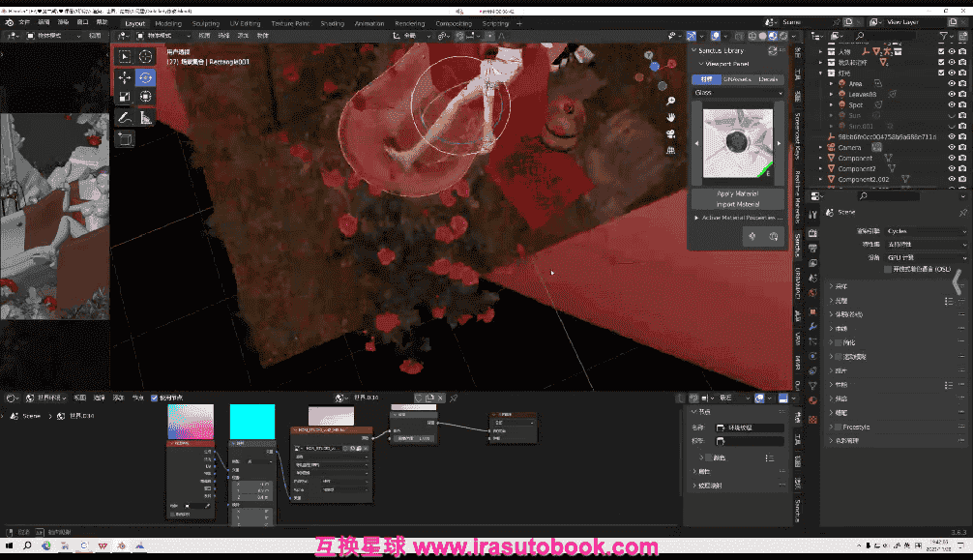
Task: Toggle the viewport camera view icon
Action: tap(671, 134)
